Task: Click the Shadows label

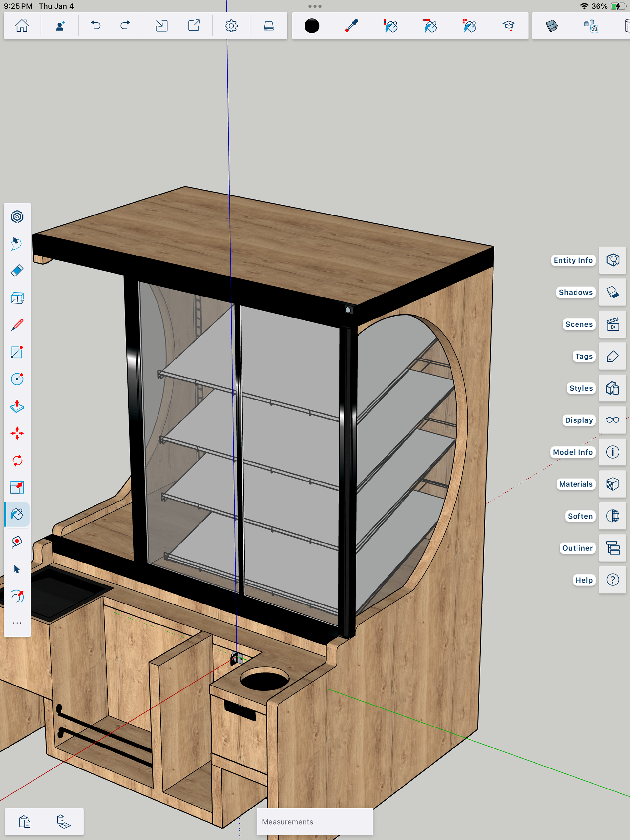Action: click(x=575, y=292)
